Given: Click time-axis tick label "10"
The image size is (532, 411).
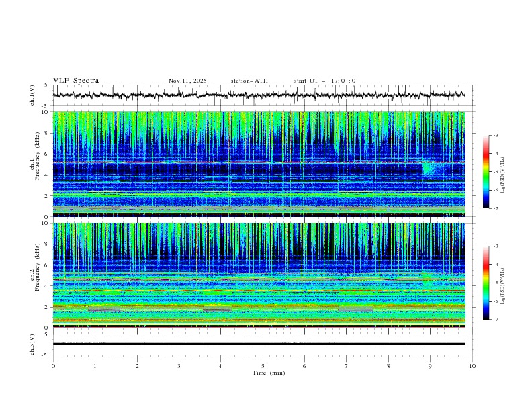Looking at the screenshot, I should 472,366.
